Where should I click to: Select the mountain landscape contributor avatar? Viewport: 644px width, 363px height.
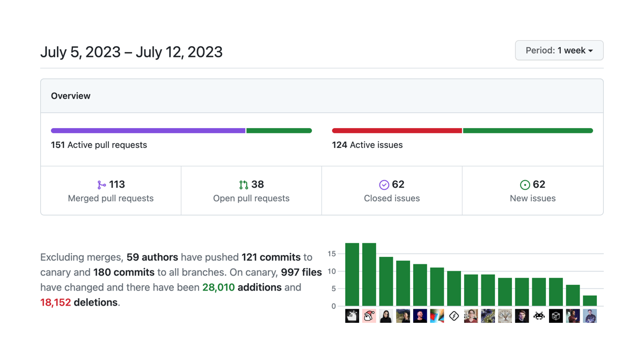point(403,316)
